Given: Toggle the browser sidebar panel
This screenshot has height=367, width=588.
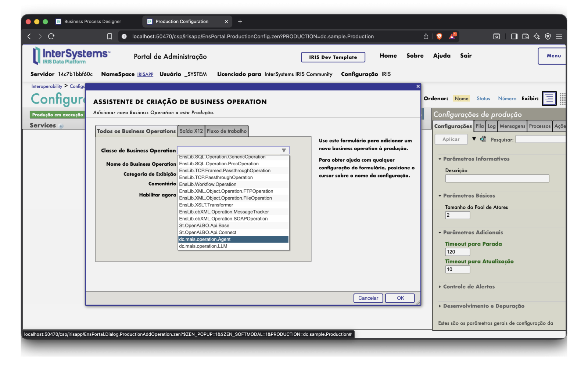Looking at the screenshot, I should pos(514,36).
